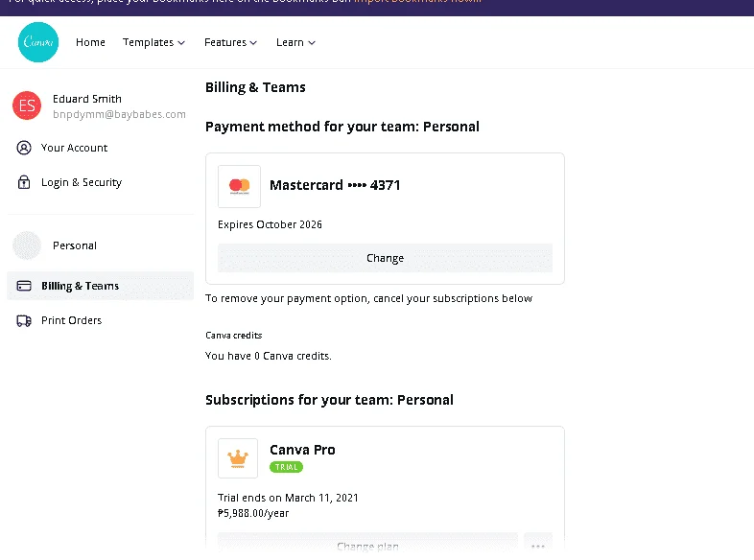Click the Print Orders truck icon

point(24,320)
